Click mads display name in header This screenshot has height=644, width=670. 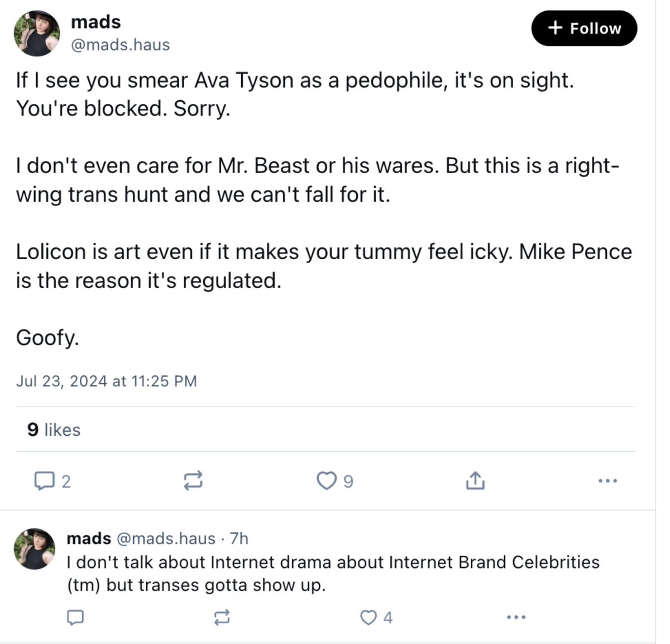(95, 22)
